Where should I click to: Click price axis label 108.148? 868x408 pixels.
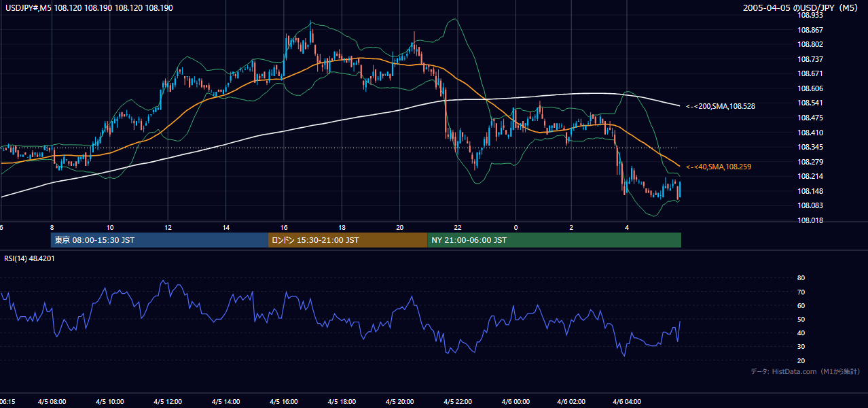pos(812,191)
